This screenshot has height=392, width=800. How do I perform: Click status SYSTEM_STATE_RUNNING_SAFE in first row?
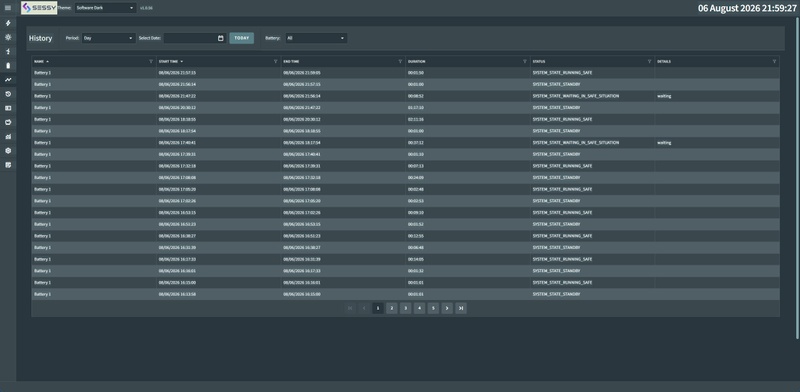pos(562,72)
